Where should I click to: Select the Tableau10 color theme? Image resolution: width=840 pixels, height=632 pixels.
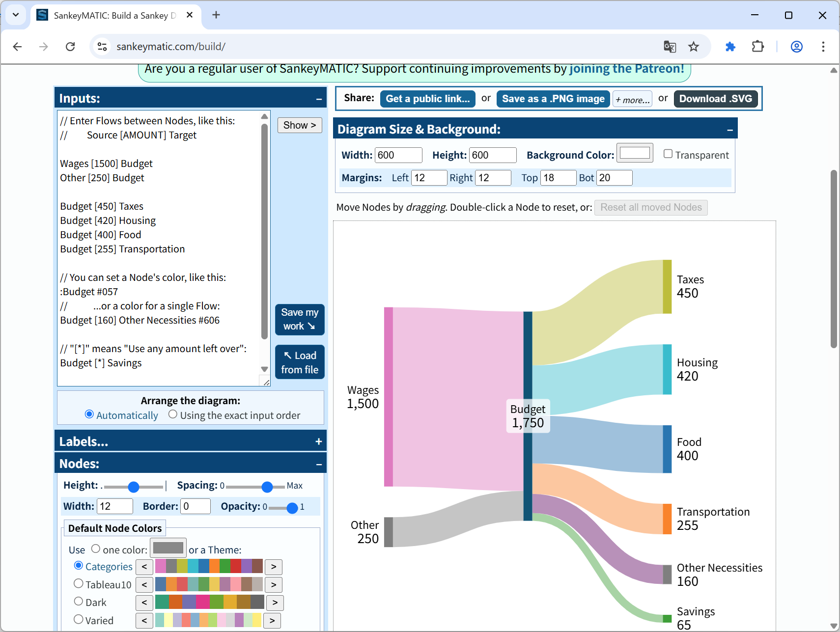[79, 584]
